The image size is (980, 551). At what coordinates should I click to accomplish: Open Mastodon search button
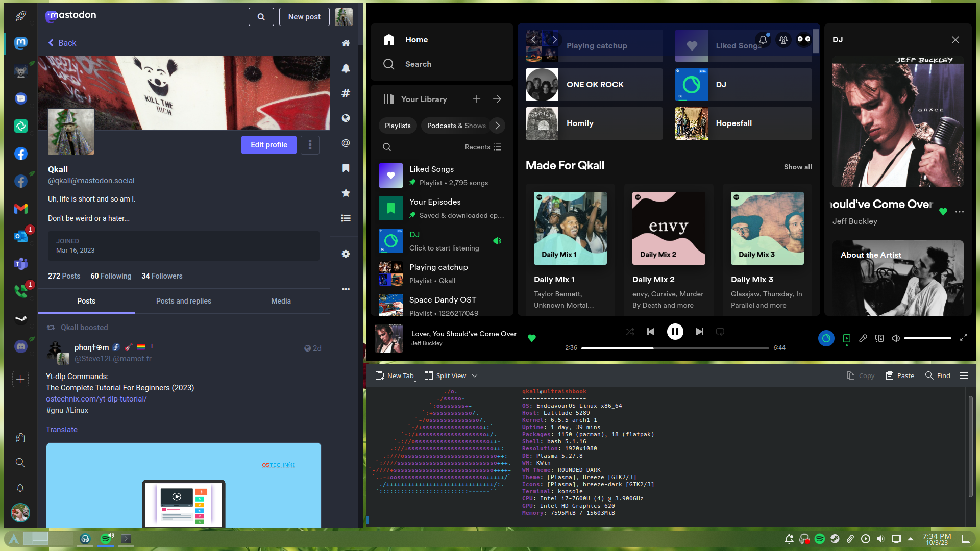coord(261,17)
